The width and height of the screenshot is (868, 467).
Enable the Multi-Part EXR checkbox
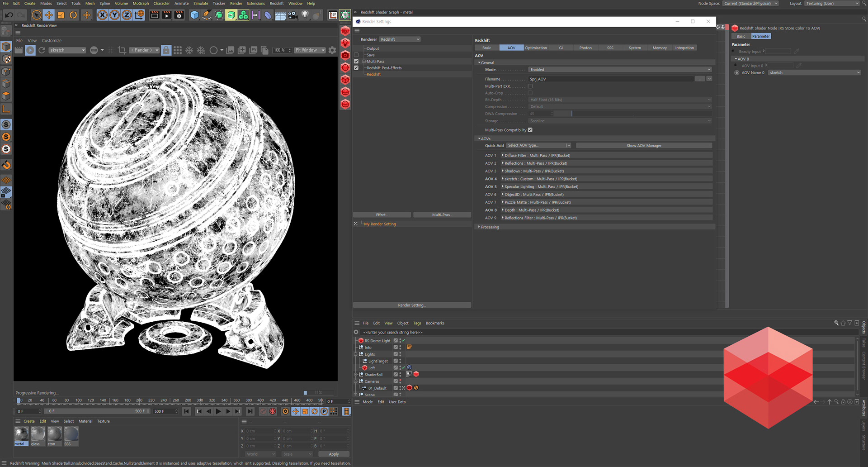point(530,86)
